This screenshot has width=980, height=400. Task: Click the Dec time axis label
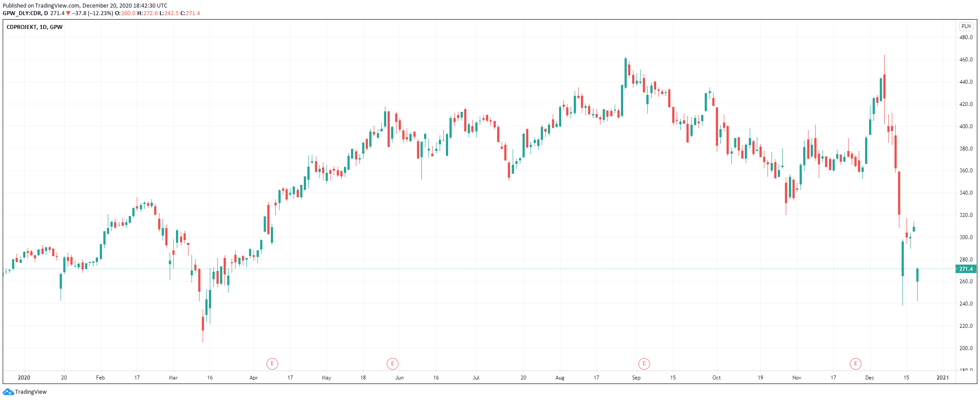pyautogui.click(x=870, y=378)
